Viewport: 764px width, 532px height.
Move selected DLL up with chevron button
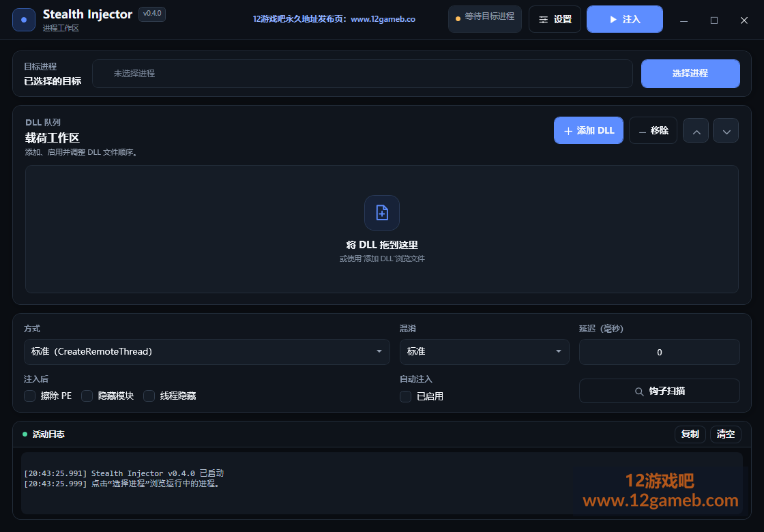[696, 130]
